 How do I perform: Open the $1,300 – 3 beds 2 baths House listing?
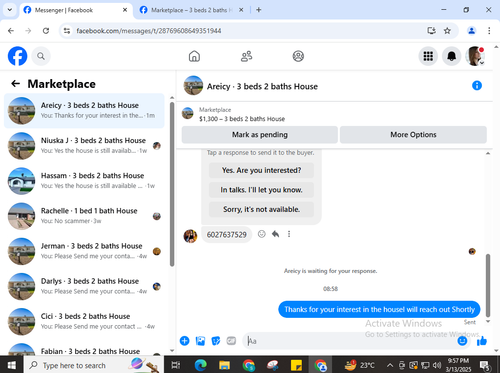tap(242, 119)
